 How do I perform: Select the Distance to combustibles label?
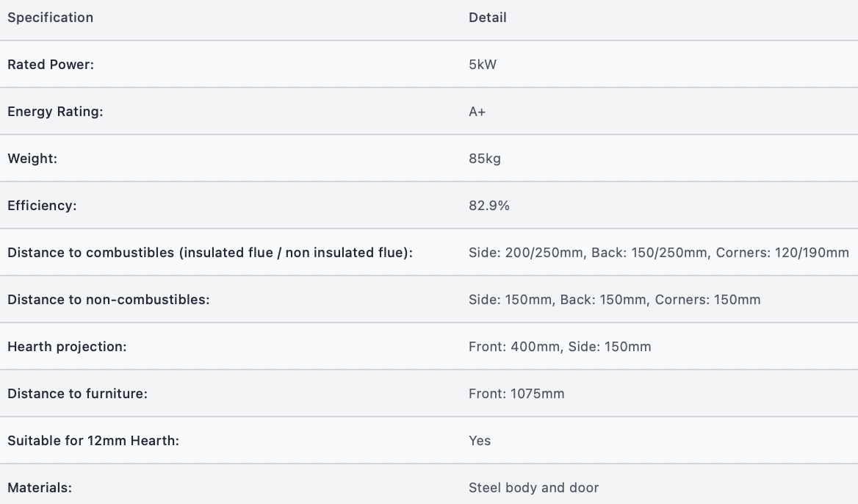pos(210,253)
